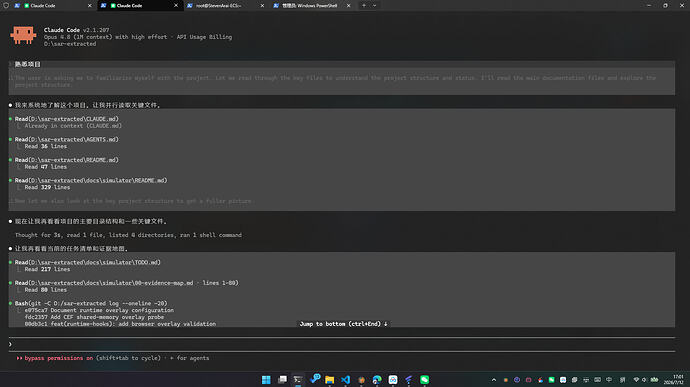Open Visual Studio Code from taskbar

pyautogui.click(x=345, y=380)
